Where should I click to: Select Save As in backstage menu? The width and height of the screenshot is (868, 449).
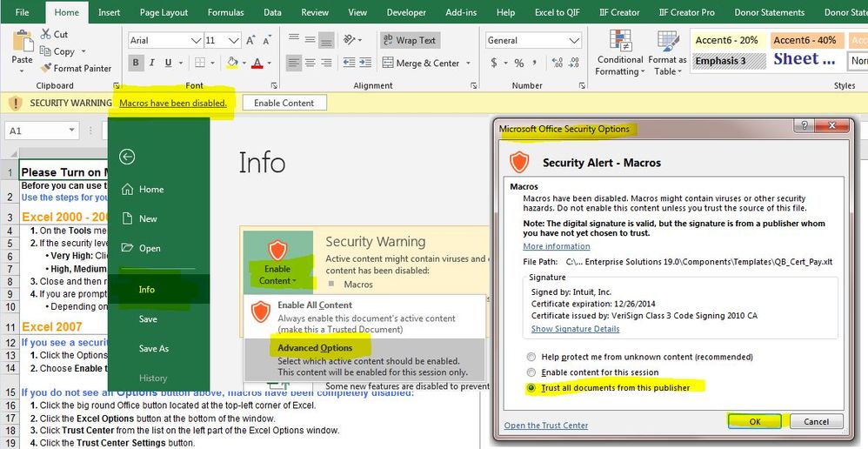coord(158,348)
